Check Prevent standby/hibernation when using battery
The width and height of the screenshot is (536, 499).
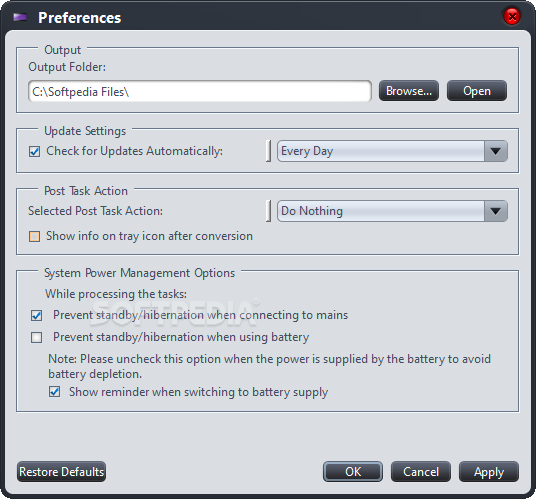(36, 337)
